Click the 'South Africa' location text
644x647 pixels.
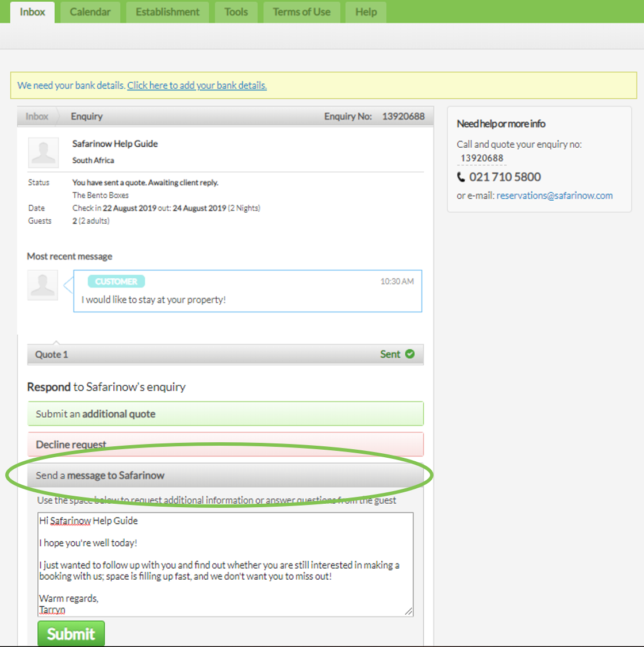(x=93, y=160)
